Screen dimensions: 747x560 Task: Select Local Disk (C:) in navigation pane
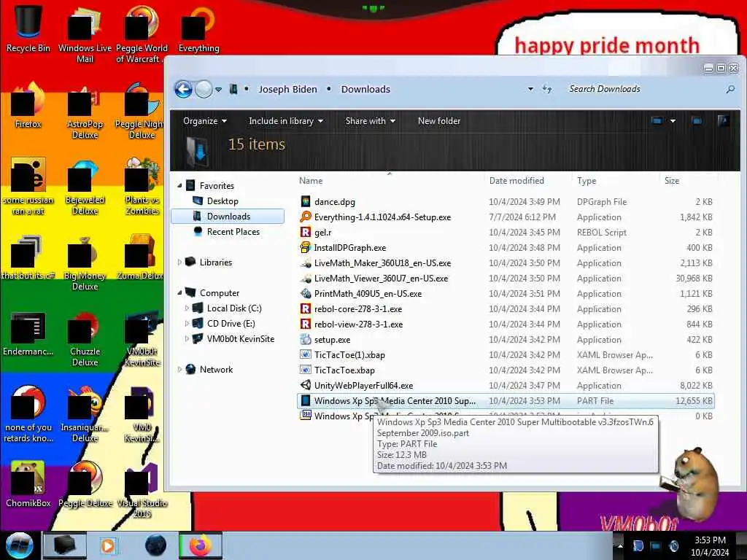[x=233, y=308]
